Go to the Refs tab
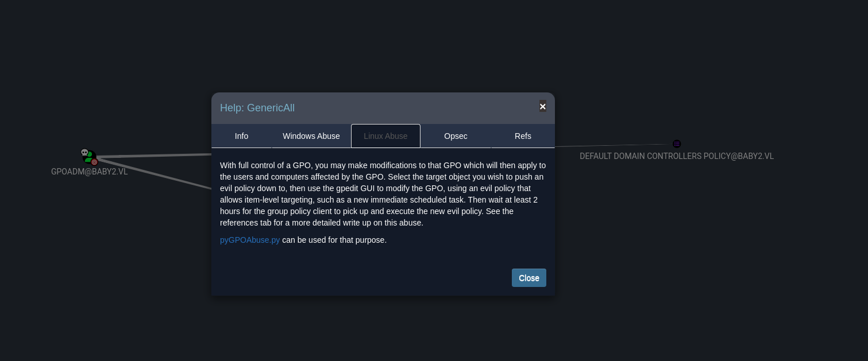This screenshot has width=868, height=361. pos(523,136)
